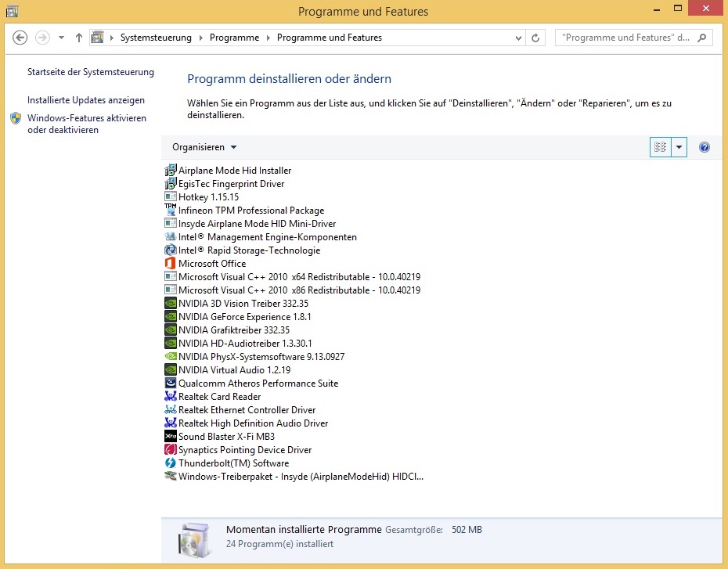Click the Hotkey 1.15.15 program icon
The image size is (728, 569).
click(x=171, y=196)
